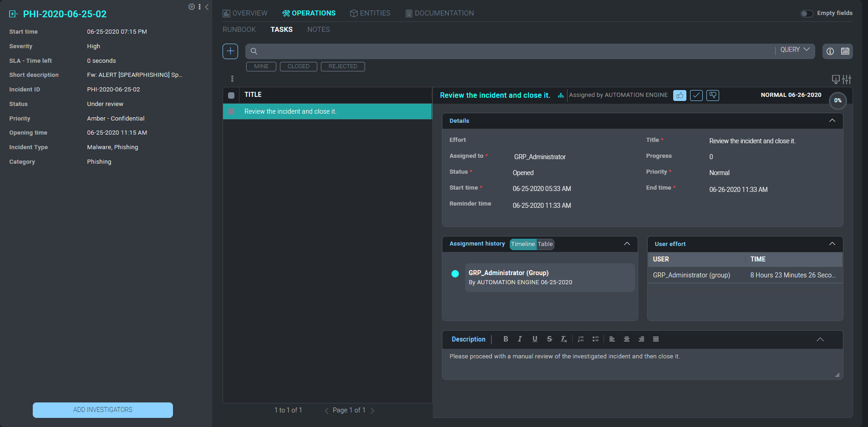The height and width of the screenshot is (427, 868).
Task: Click the thumbs-up approve task icon
Action: [x=679, y=95]
